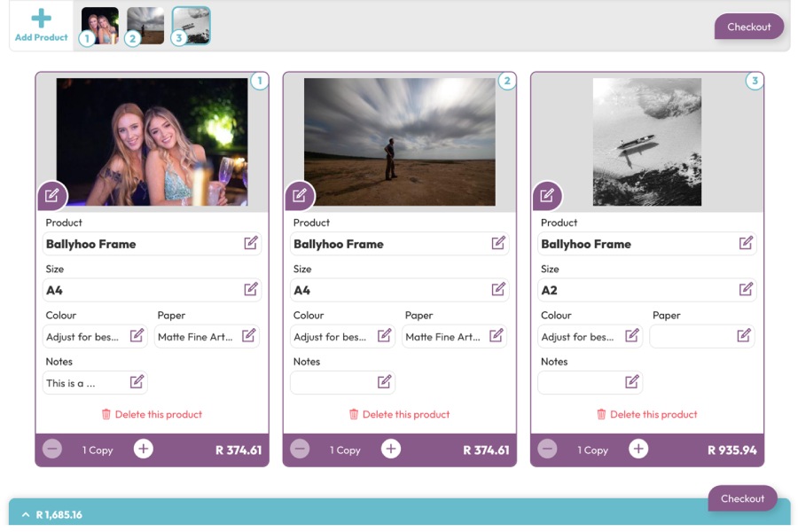
Task: Decrease copies of product 1
Action: pos(52,449)
